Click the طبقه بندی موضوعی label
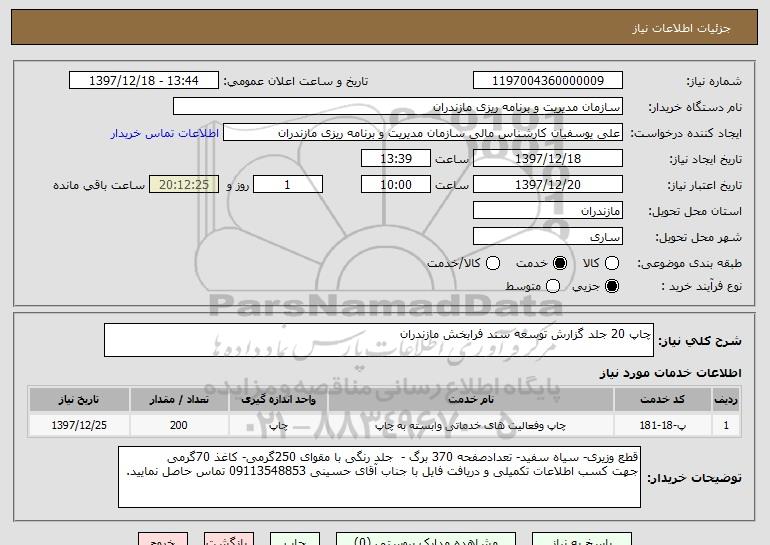770x545 pixels. 689,264
